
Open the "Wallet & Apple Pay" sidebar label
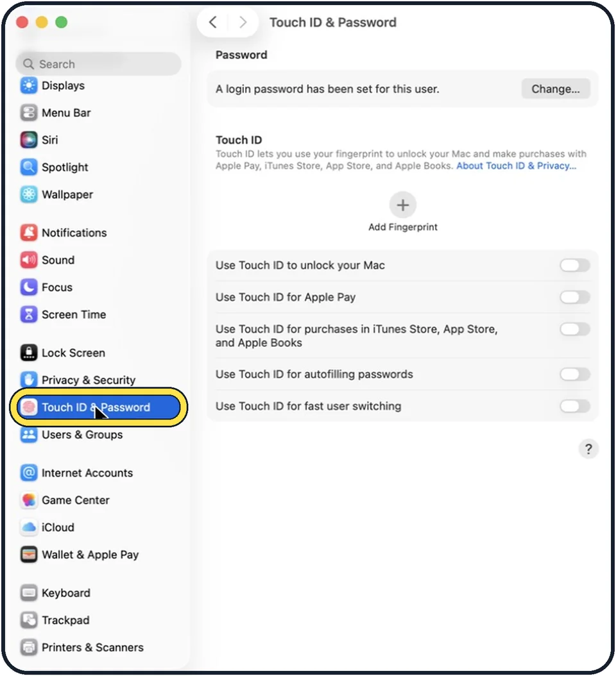click(x=90, y=555)
